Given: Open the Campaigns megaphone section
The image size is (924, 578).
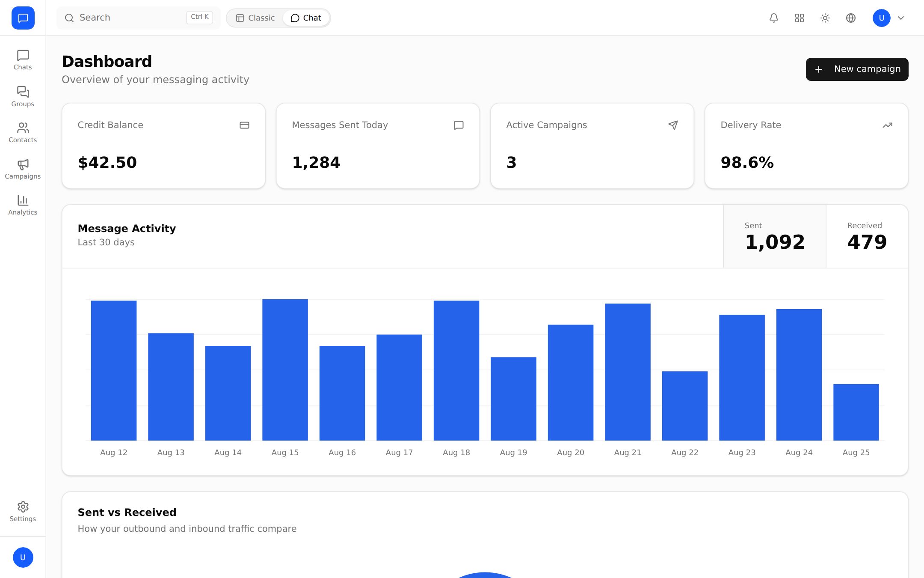Looking at the screenshot, I should tap(23, 169).
